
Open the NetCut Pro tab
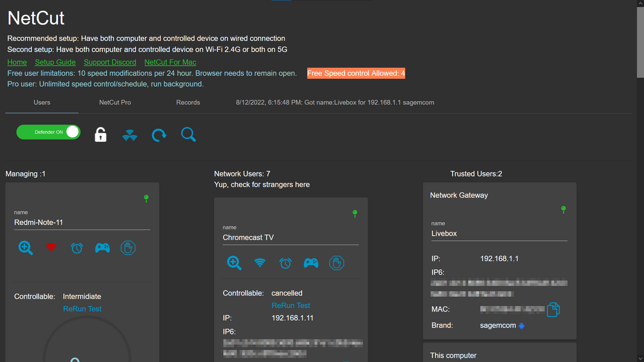pyautogui.click(x=115, y=102)
